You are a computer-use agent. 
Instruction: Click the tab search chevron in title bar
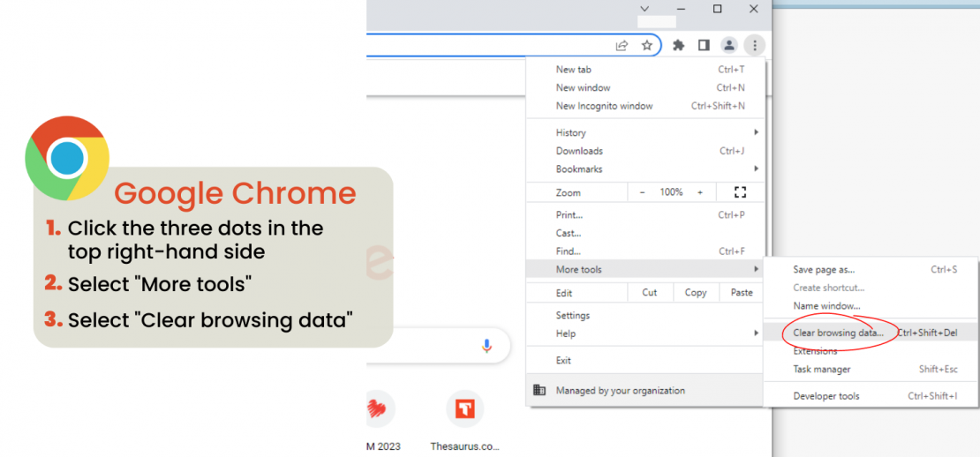(645, 9)
